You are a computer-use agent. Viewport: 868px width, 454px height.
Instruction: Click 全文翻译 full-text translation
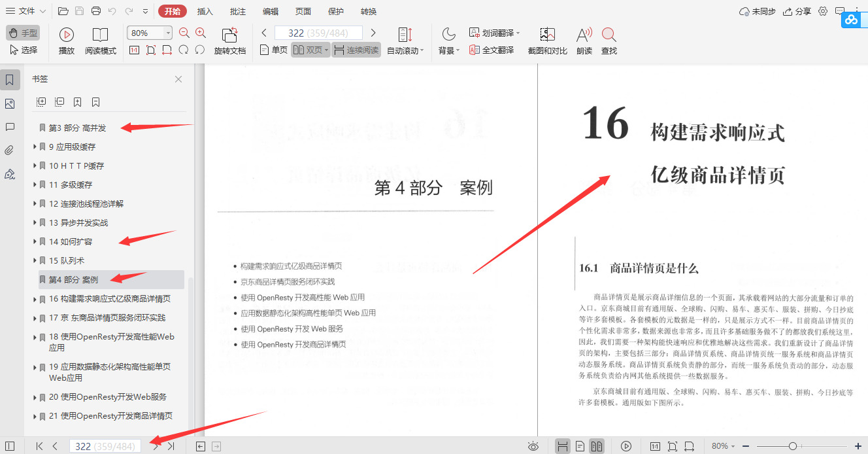click(491, 49)
